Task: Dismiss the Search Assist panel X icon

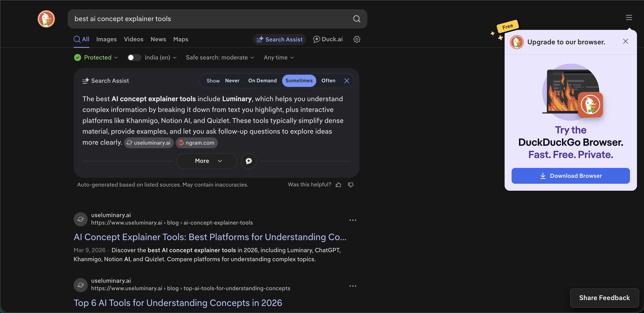Action: 347,81
